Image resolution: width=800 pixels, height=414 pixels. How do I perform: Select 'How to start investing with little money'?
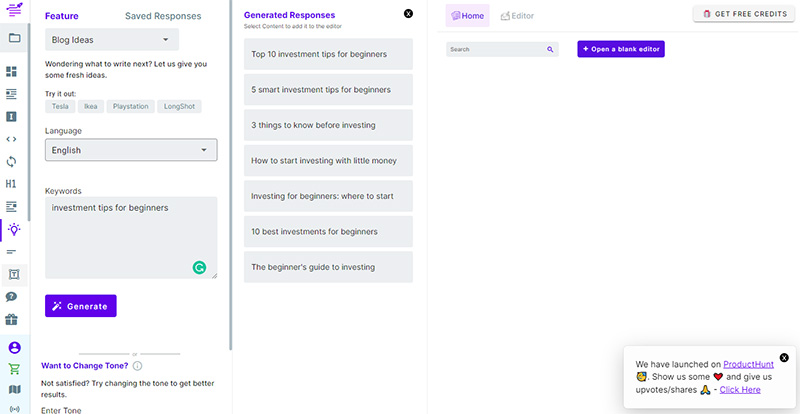328,160
